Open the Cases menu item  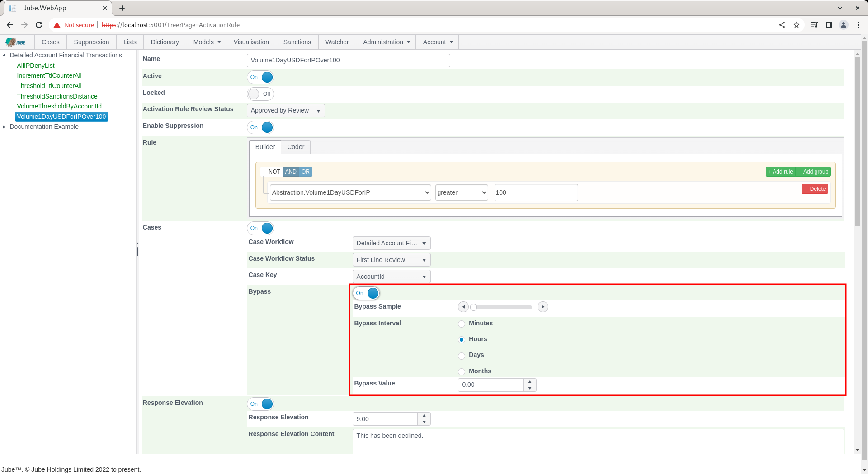click(51, 42)
